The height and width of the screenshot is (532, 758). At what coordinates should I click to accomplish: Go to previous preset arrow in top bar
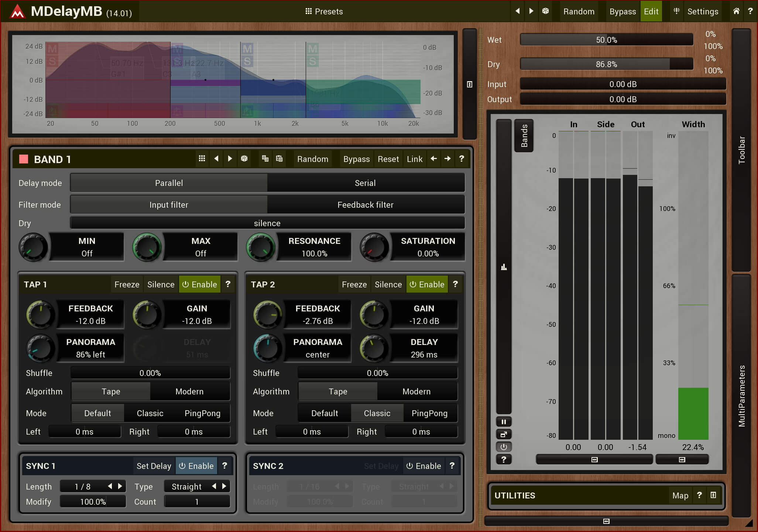[518, 11]
